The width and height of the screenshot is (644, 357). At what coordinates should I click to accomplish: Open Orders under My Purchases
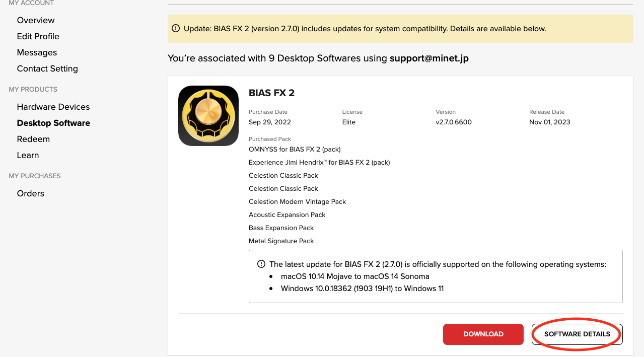31,193
